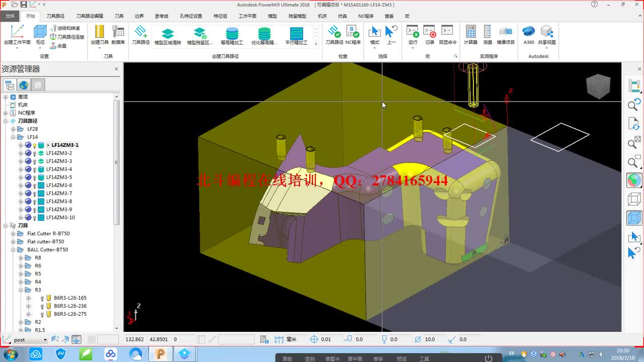644x362 pixels.
Task: Close the 资源管理器 explorer panel
Action: pos(116,69)
